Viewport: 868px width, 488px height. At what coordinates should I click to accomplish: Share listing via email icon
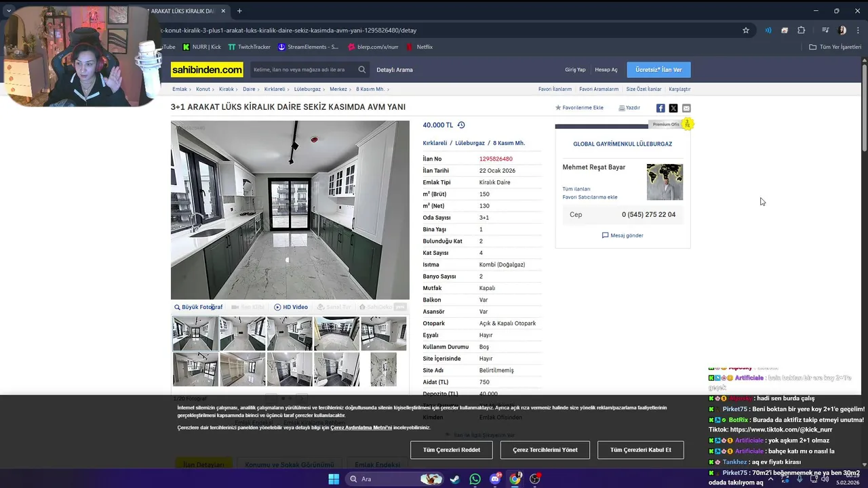point(686,108)
